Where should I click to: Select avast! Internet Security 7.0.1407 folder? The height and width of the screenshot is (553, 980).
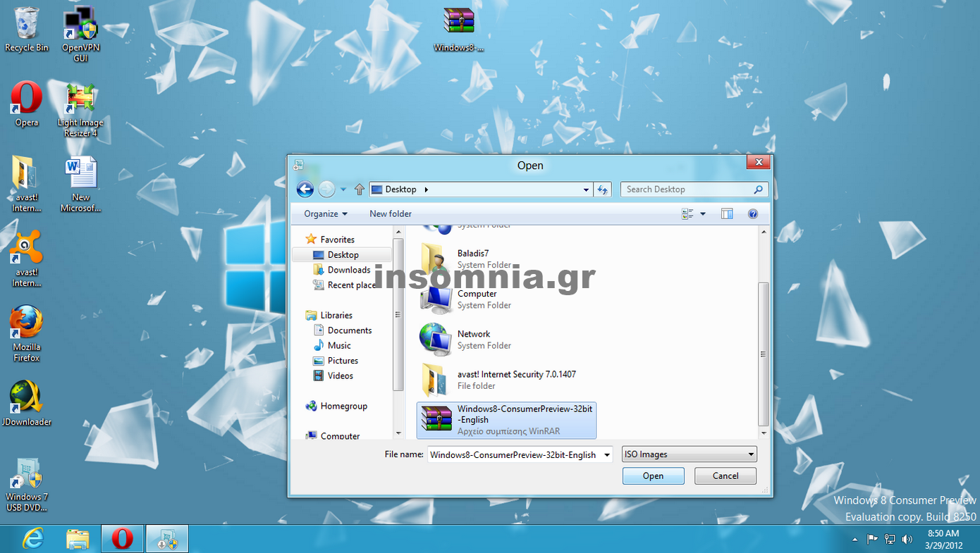tap(506, 380)
